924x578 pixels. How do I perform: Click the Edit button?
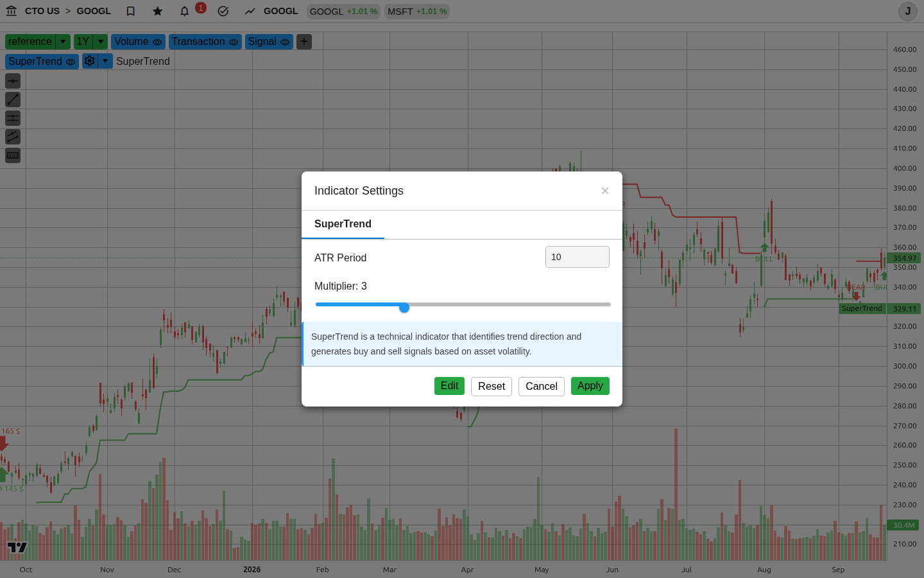tap(449, 386)
